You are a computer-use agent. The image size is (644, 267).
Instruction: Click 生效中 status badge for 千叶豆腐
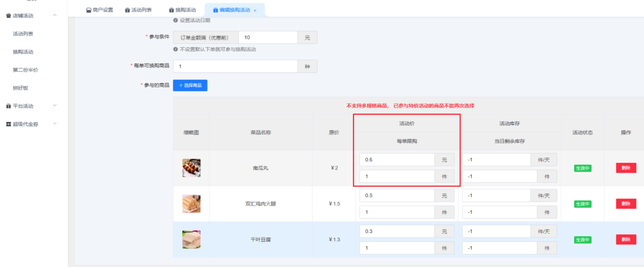pos(582,239)
